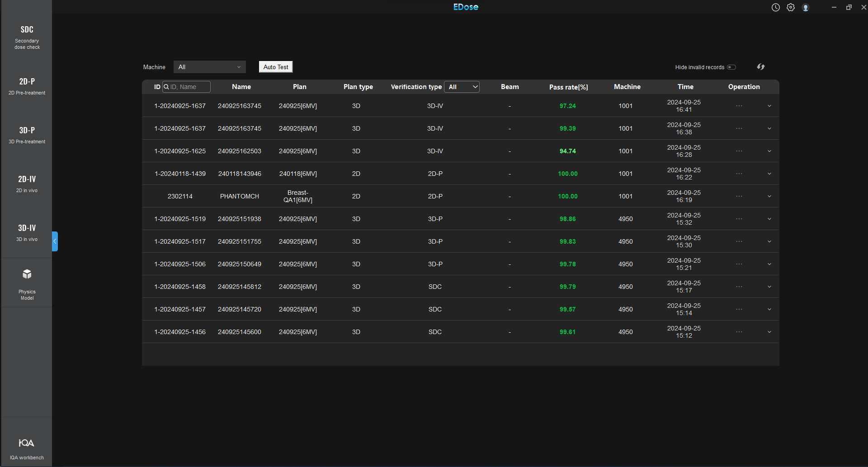Expand the first row at 16:41

point(769,106)
